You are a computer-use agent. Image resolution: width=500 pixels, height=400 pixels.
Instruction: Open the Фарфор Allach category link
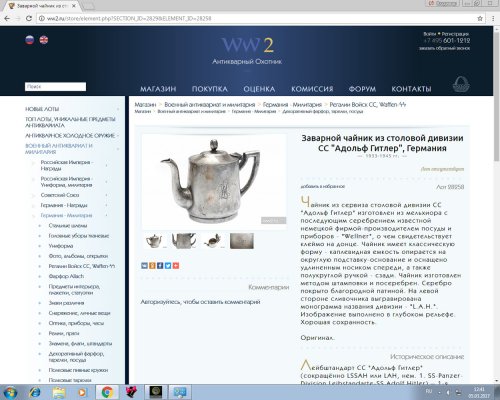pyautogui.click(x=66, y=276)
